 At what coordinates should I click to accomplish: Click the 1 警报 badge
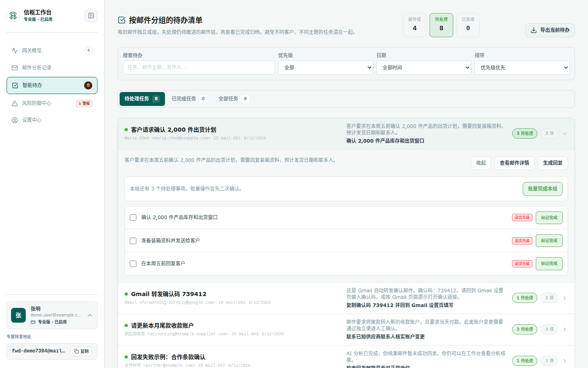pyautogui.click(x=85, y=103)
